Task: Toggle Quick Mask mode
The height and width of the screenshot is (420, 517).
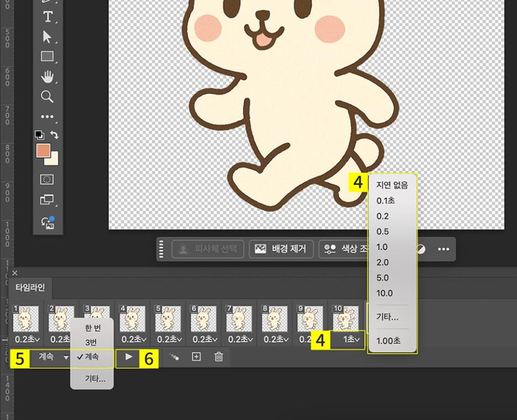Action: click(48, 179)
